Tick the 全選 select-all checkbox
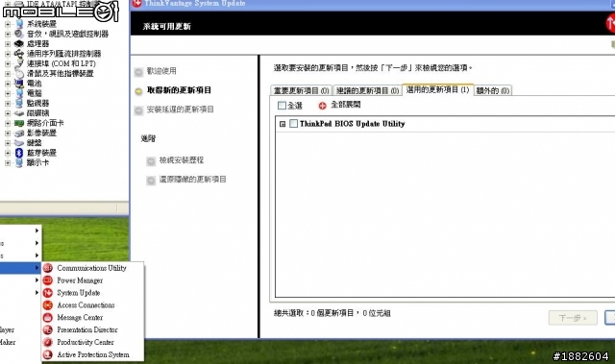 tap(282, 106)
